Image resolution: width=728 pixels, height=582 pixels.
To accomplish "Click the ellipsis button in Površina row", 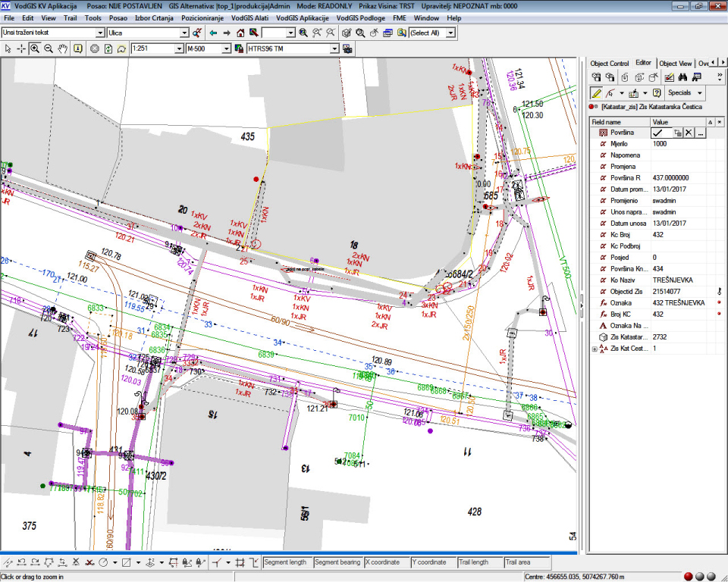I will 701,133.
